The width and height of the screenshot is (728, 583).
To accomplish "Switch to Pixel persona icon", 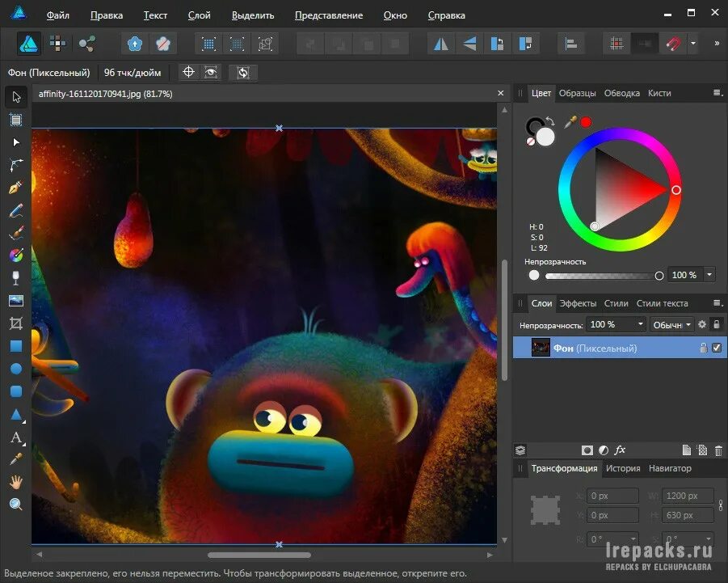I will coord(58,44).
